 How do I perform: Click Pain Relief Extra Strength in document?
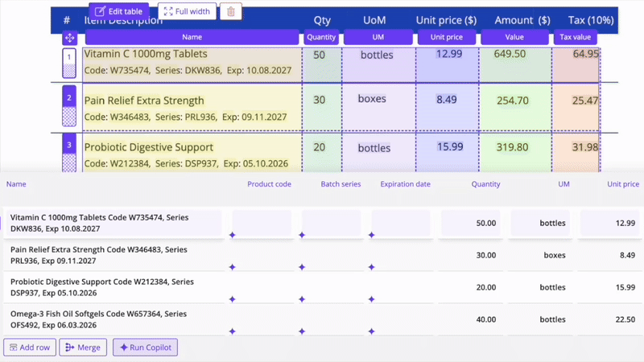tap(144, 101)
